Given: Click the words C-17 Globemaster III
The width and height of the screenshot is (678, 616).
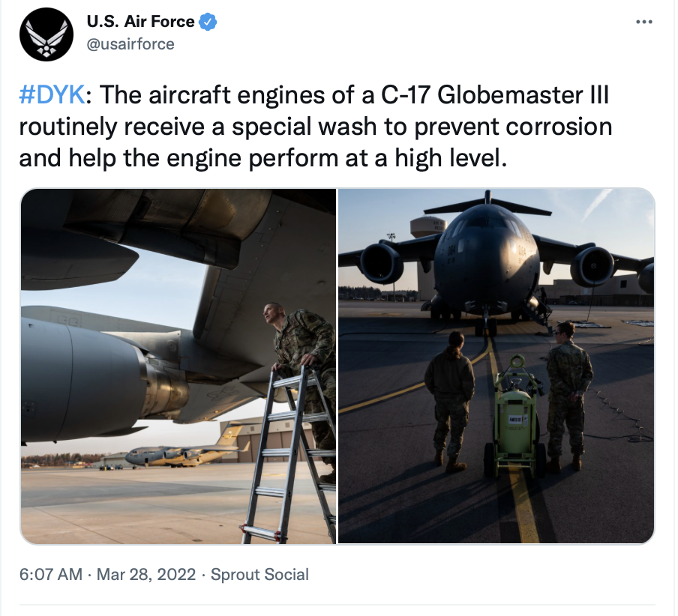Looking at the screenshot, I should click(495, 94).
